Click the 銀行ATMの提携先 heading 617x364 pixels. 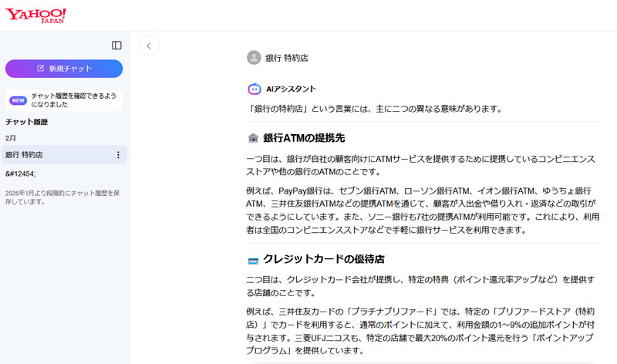pyautogui.click(x=304, y=138)
